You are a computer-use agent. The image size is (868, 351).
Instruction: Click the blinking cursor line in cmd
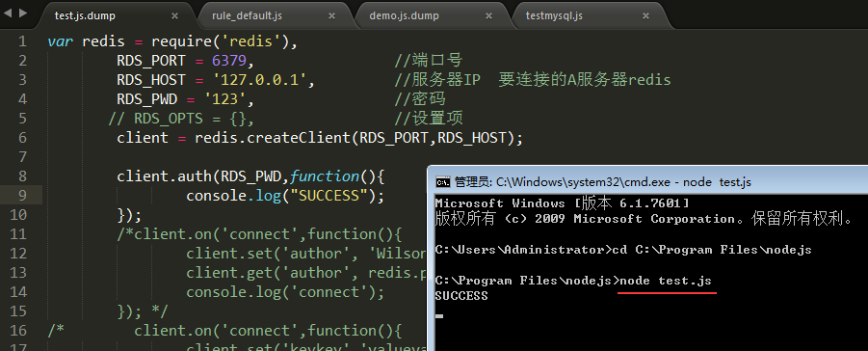pos(439,316)
